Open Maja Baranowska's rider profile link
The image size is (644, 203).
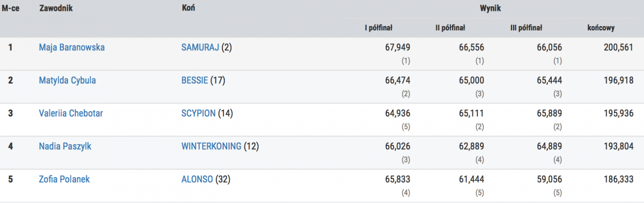72,47
